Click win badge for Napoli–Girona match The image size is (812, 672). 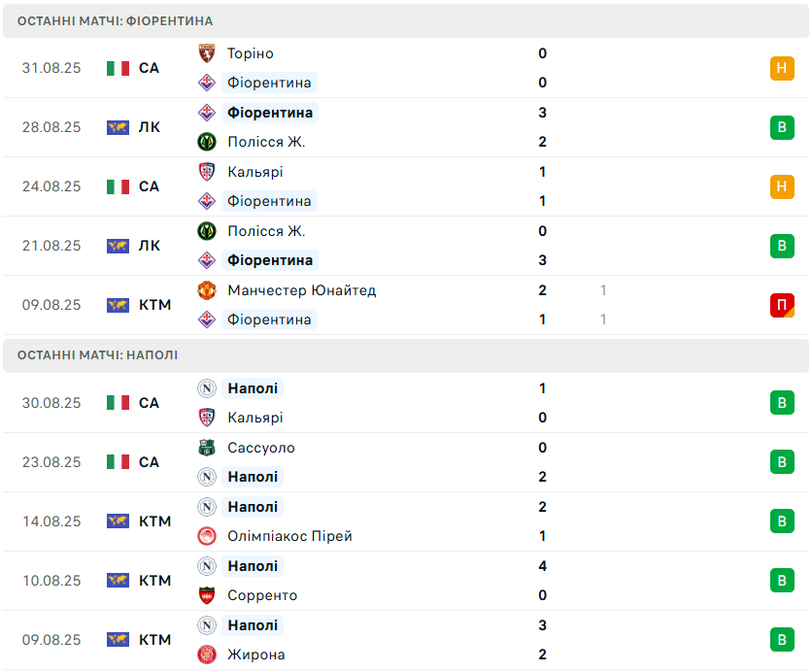coord(782,640)
